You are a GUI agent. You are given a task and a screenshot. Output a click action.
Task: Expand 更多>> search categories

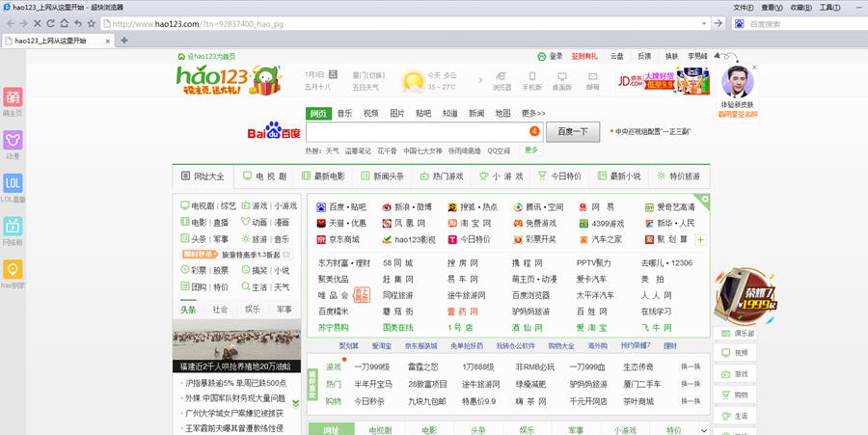[x=533, y=114]
